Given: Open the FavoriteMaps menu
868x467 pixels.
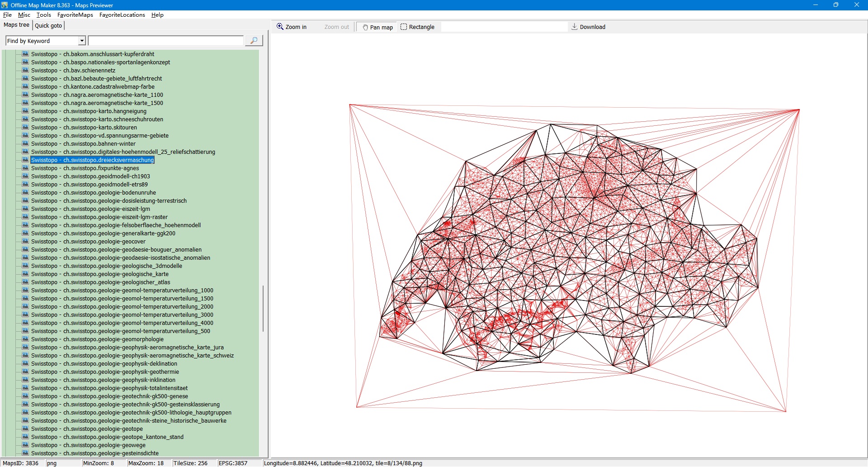Looking at the screenshot, I should pyautogui.click(x=75, y=15).
